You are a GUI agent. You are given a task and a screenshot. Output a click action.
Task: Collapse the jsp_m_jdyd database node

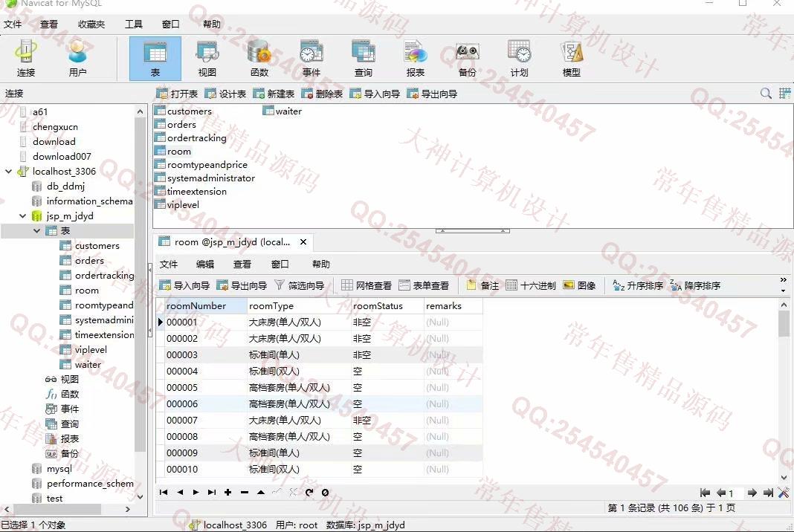[x=22, y=215]
